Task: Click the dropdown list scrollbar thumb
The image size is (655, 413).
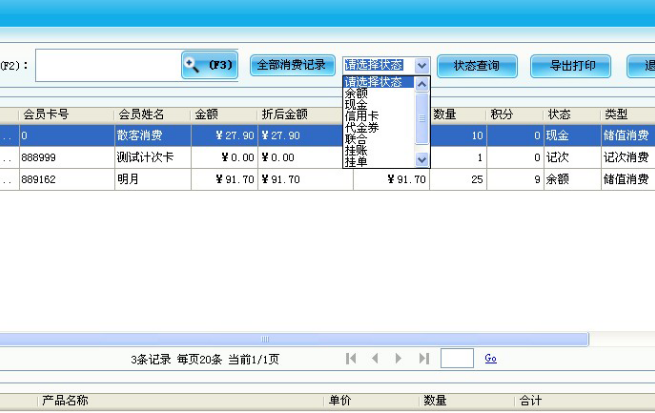Action: pyautogui.click(x=422, y=118)
